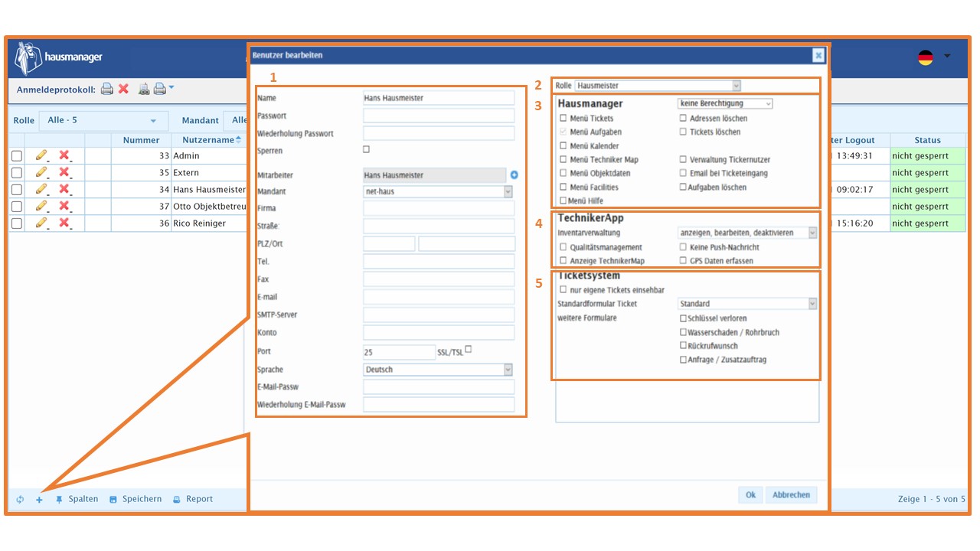Open the Mandant net-haus dropdown
Screen dimensions: 980x551
tap(438, 191)
